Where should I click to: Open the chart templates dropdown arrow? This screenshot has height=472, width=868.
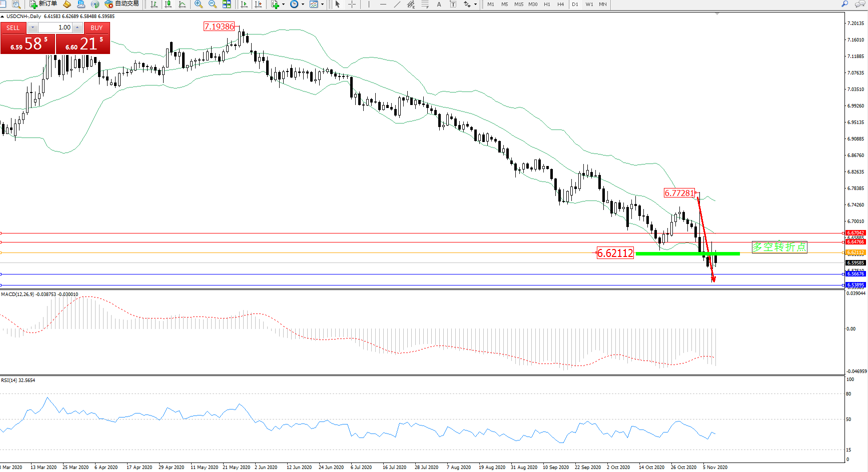pos(322,4)
